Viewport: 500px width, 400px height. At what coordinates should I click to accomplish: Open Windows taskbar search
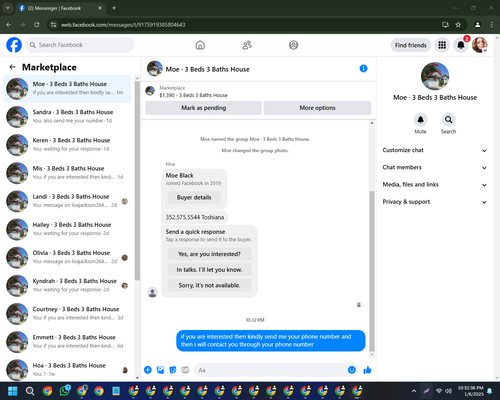tap(30, 391)
